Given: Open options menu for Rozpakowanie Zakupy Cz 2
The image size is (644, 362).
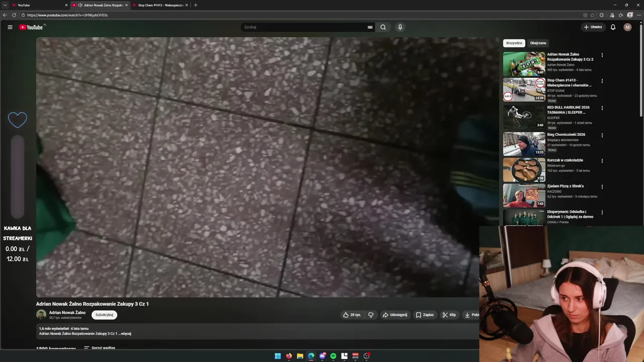Looking at the screenshot, I should pos(602,55).
